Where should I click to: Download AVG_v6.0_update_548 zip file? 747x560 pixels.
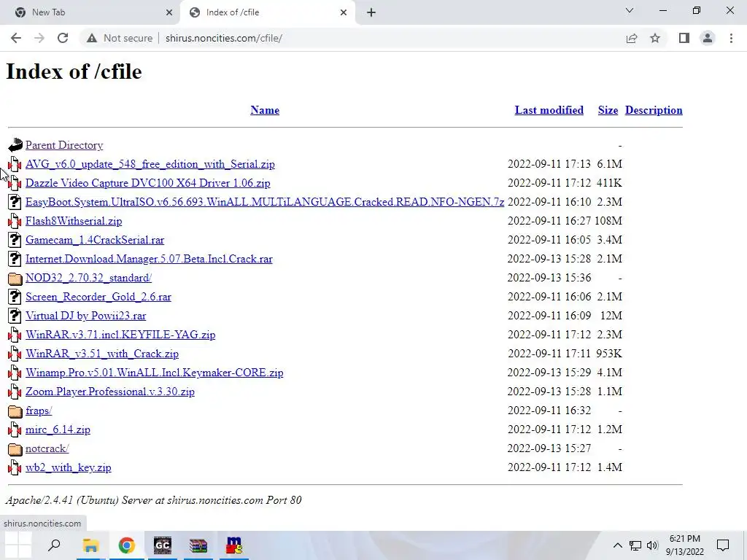point(150,164)
